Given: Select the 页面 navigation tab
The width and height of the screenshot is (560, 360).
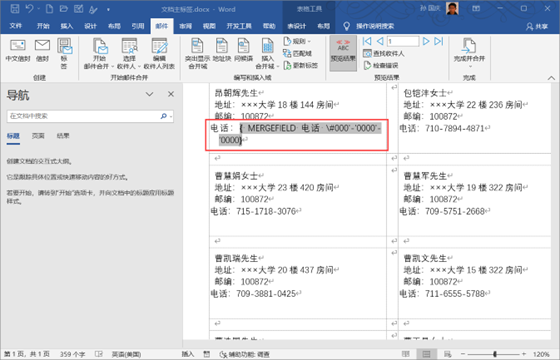Looking at the screenshot, I should [38, 136].
